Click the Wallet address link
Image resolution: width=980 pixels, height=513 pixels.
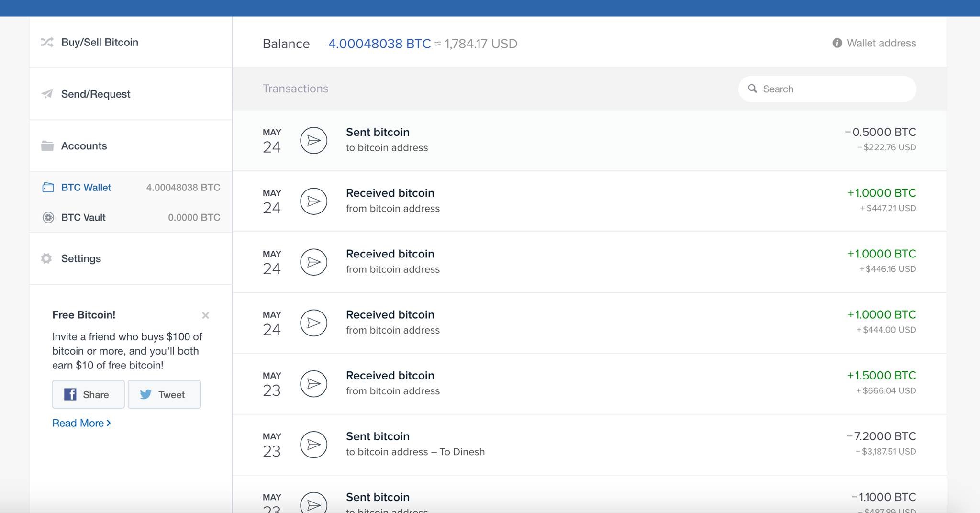(x=881, y=43)
